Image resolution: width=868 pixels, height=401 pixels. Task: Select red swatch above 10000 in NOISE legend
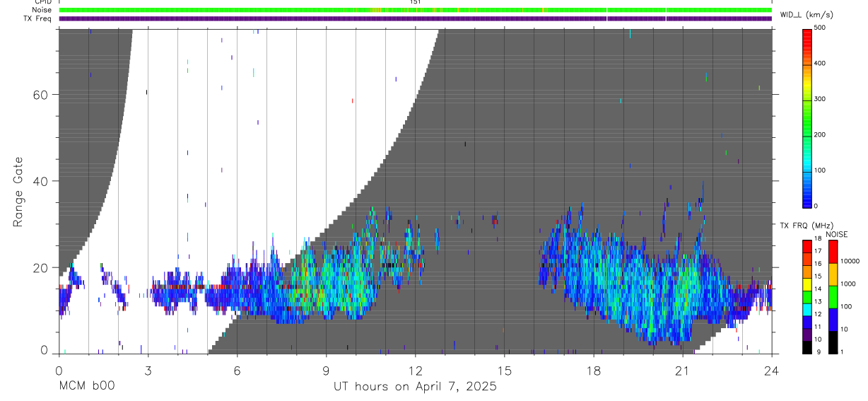coord(833,252)
